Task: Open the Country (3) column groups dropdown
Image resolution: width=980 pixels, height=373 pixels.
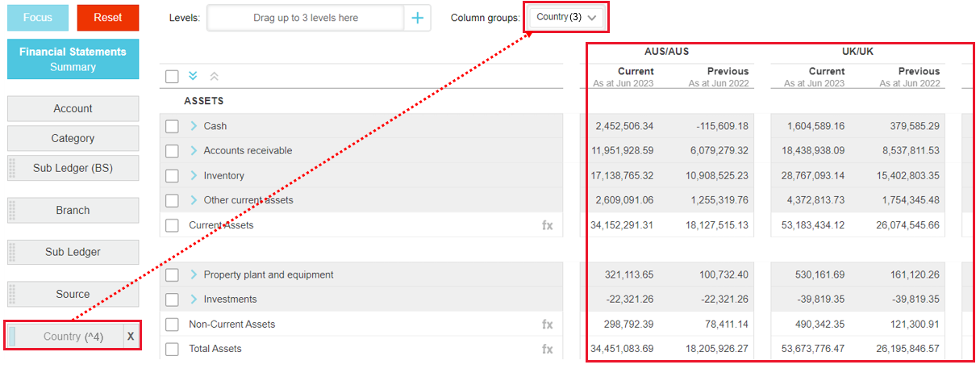Action: point(566,17)
